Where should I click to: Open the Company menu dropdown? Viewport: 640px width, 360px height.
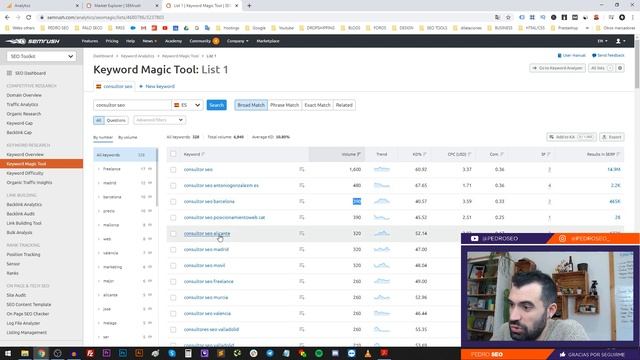[x=238, y=41]
